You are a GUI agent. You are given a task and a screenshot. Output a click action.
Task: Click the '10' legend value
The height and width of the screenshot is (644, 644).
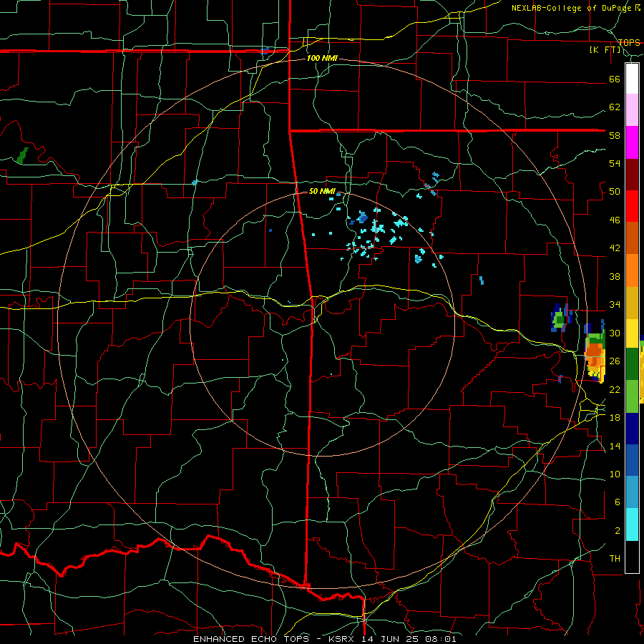coord(615,474)
